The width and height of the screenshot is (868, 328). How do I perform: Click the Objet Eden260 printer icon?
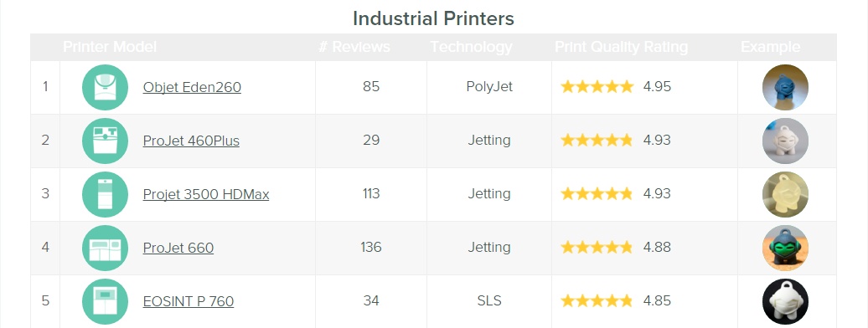(106, 87)
